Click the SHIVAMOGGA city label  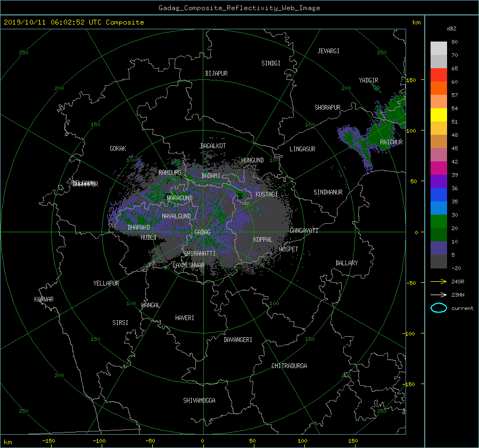click(199, 400)
